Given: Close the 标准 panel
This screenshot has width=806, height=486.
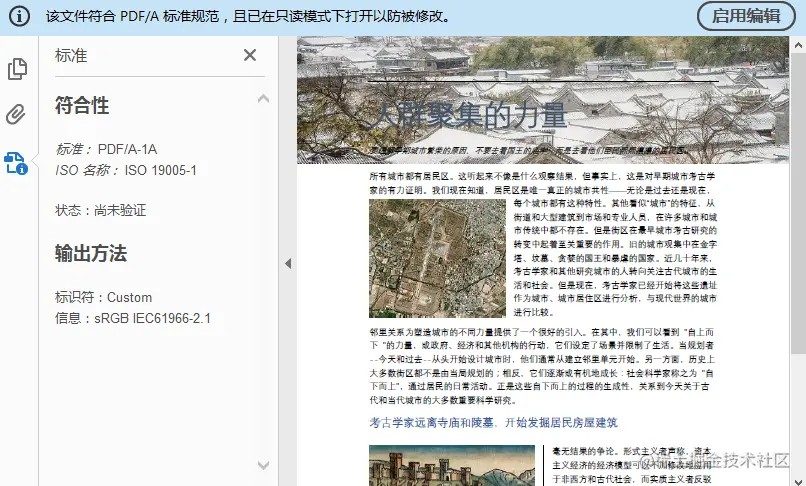Looking at the screenshot, I should coord(250,55).
